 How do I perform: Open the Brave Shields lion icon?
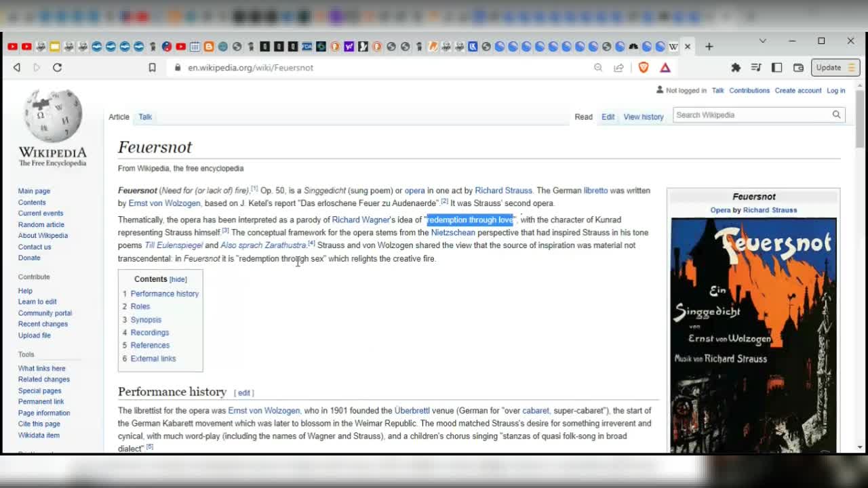tap(644, 68)
